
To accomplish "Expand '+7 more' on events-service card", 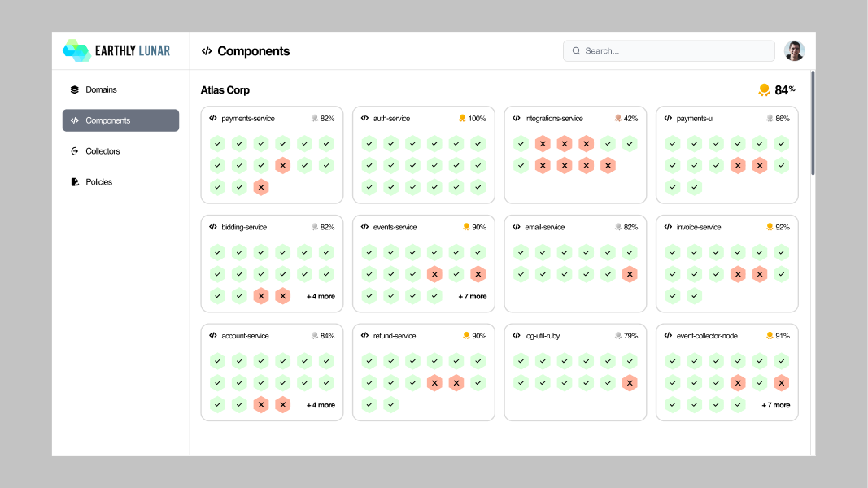I will click(x=472, y=297).
